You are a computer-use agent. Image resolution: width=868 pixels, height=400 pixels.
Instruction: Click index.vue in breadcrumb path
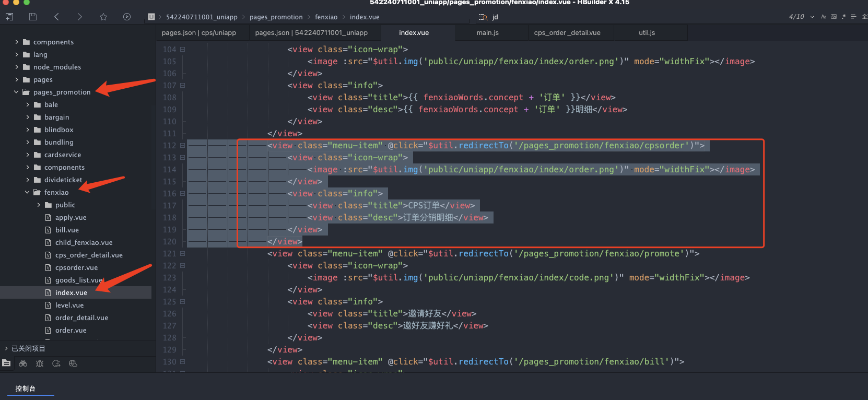pyautogui.click(x=365, y=17)
